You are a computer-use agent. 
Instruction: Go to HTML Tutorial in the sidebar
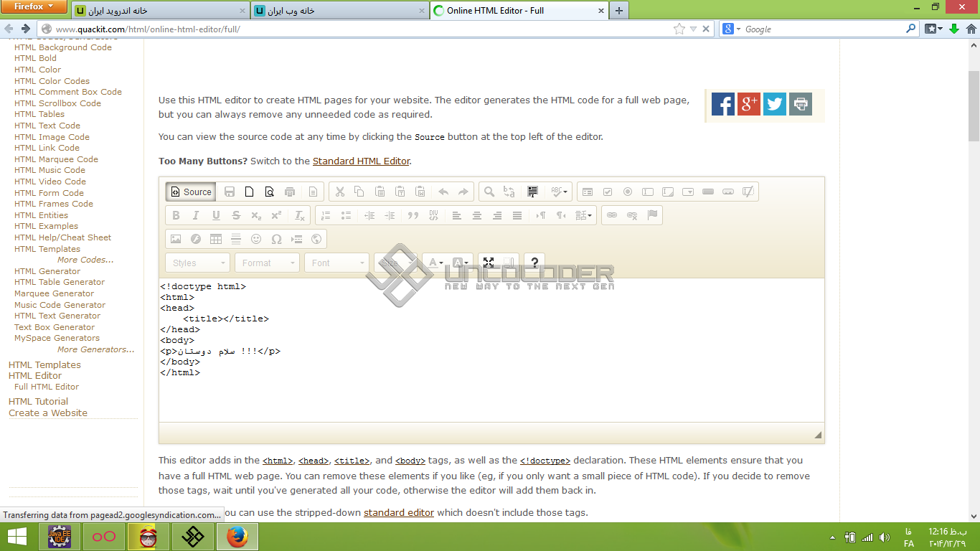39,401
